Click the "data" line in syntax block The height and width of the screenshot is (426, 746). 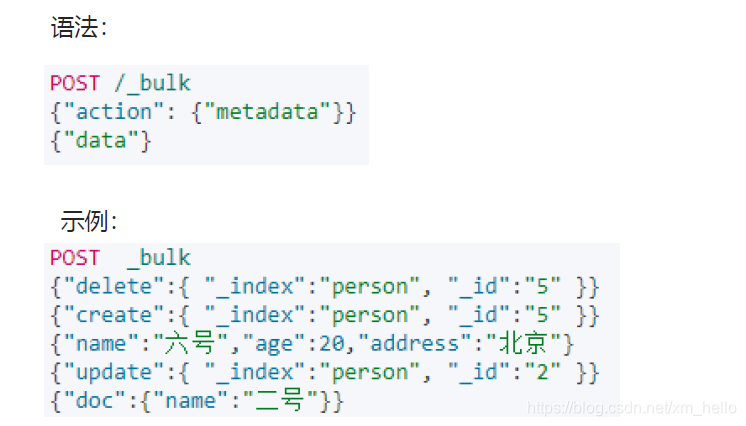pos(101,141)
